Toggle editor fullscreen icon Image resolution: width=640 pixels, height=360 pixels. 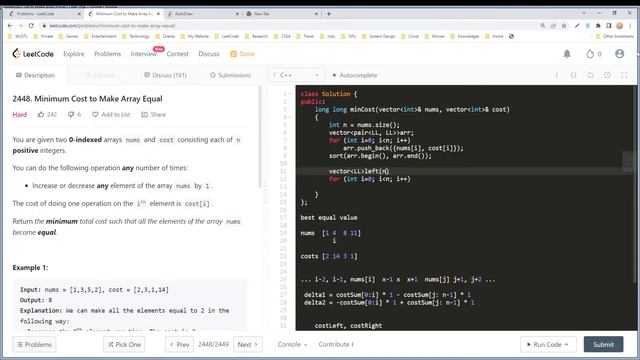tap(624, 75)
